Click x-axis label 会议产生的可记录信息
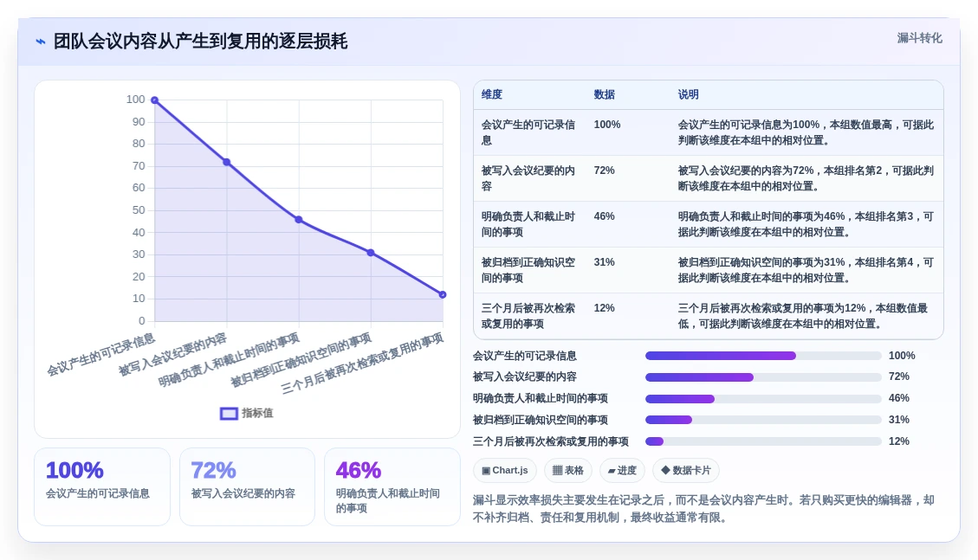Viewport: 978px width, 560px height. (101, 355)
